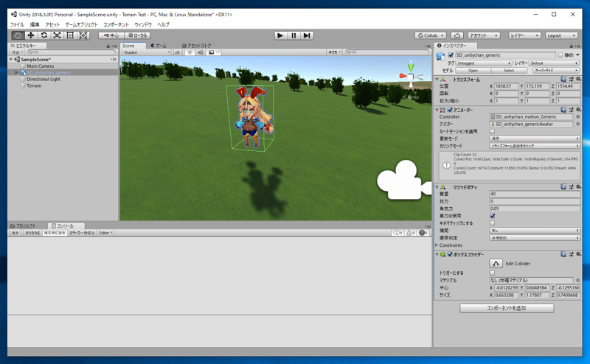This screenshot has width=590, height=364.
Task: Disable the Animator component checkbox
Action: pyautogui.click(x=450, y=110)
